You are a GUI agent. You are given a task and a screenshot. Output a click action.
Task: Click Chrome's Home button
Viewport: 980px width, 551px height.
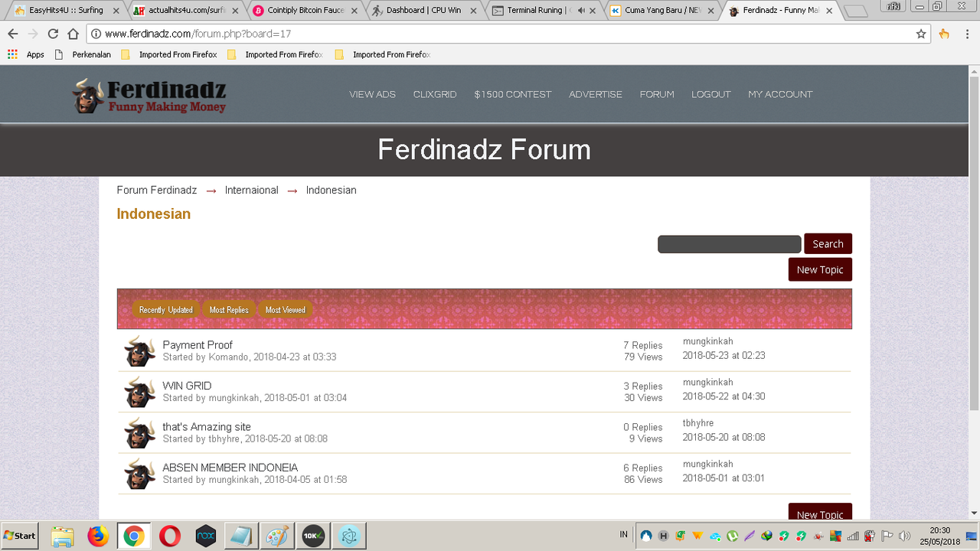tap(73, 34)
